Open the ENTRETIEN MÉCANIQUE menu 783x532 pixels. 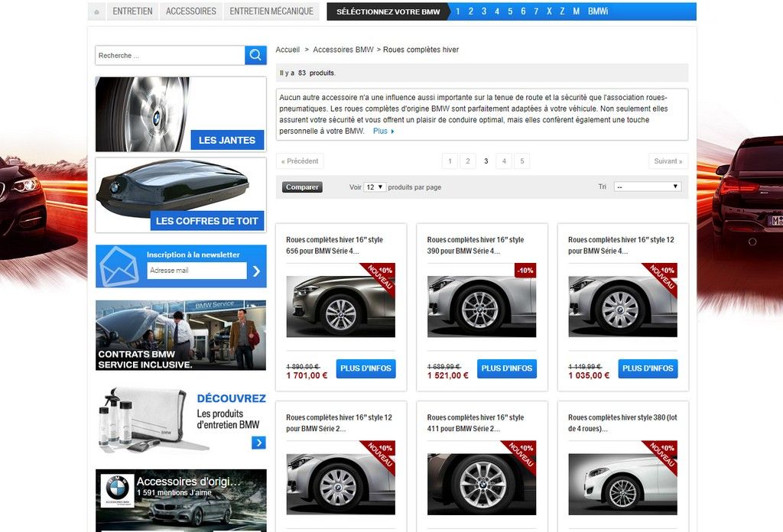(271, 11)
